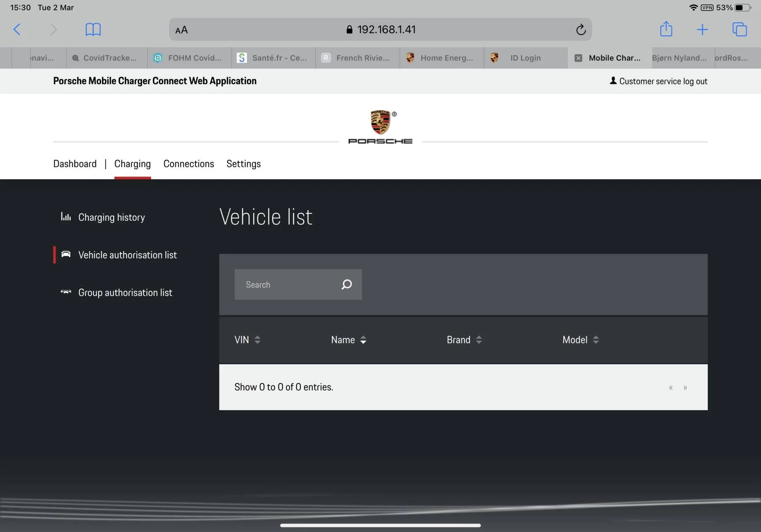
Task: Tap the VPN status indicator
Action: [707, 7]
